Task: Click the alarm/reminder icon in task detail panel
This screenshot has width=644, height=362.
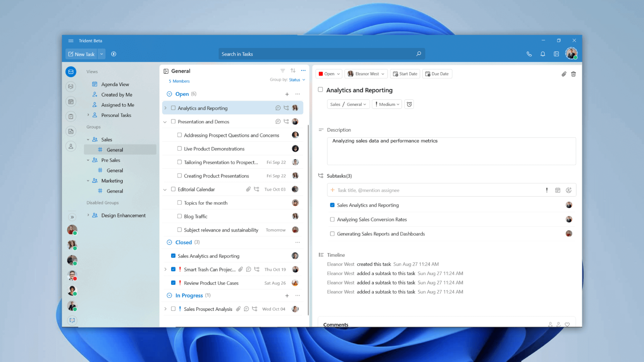Action: coord(409,104)
